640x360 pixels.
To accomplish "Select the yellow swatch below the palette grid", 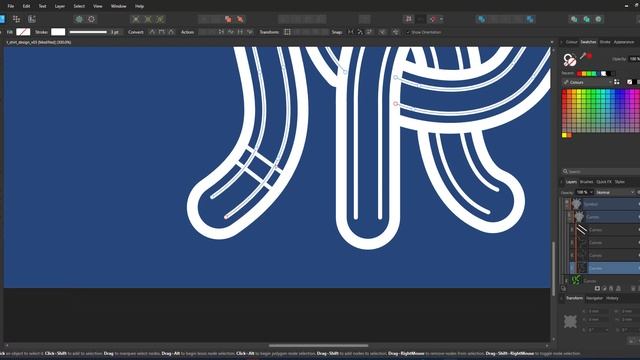I will (564, 135).
